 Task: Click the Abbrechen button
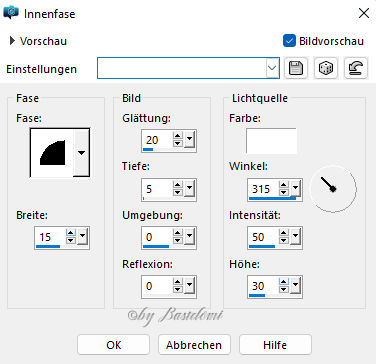coord(194,345)
